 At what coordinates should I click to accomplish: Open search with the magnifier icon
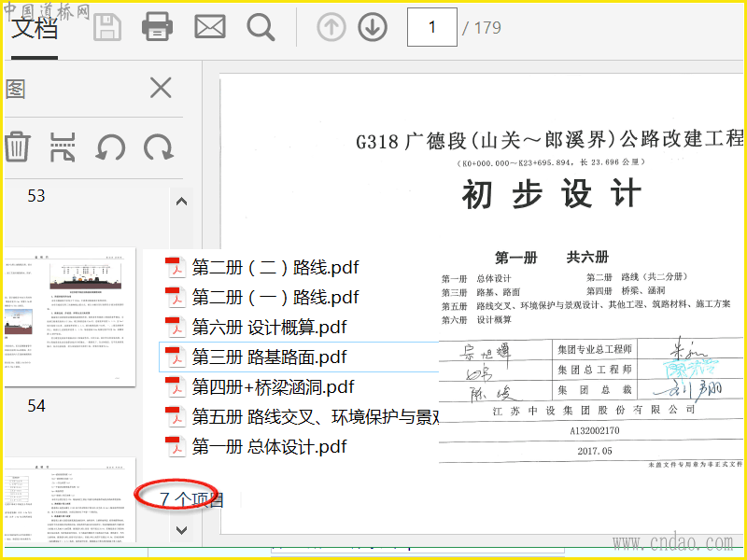[x=261, y=27]
